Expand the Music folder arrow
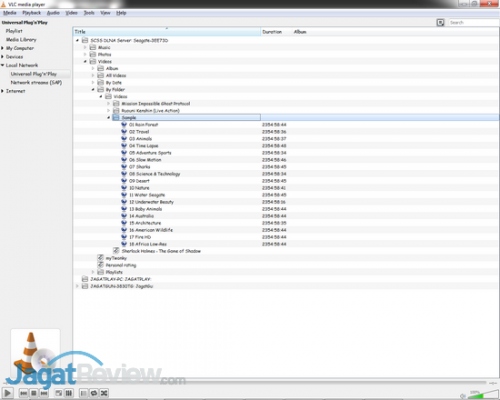 [85, 47]
